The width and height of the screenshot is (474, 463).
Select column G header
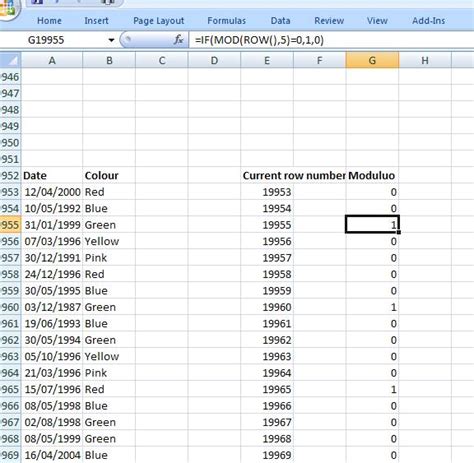pos(372,60)
